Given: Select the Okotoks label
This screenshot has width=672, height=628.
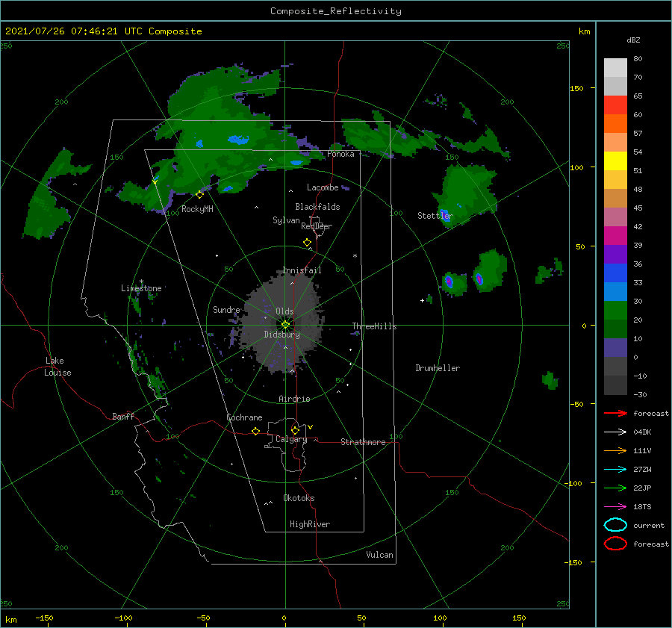Looking at the screenshot, I should point(299,498).
